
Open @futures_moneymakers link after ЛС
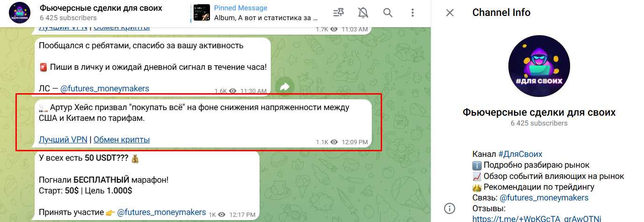click(105, 88)
